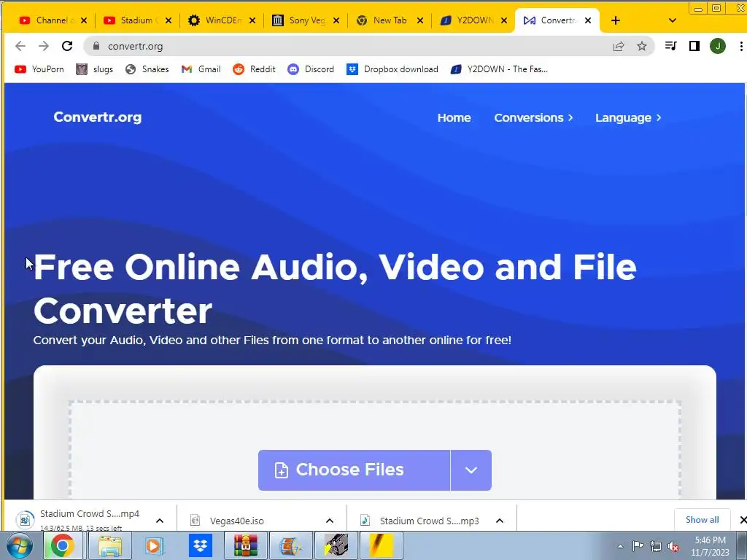The image size is (747, 560).
Task: Switch to the Stadium YouTube tab
Action: pyautogui.click(x=136, y=20)
